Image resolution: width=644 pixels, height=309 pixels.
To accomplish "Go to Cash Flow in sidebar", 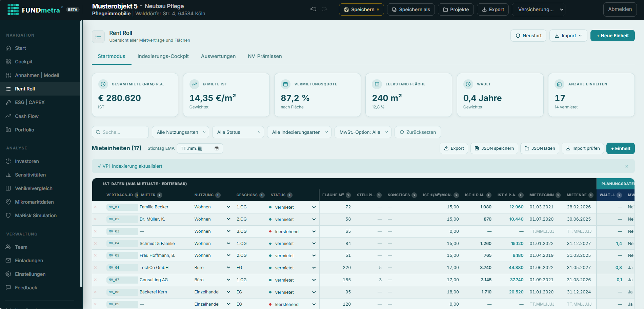I will (27, 116).
